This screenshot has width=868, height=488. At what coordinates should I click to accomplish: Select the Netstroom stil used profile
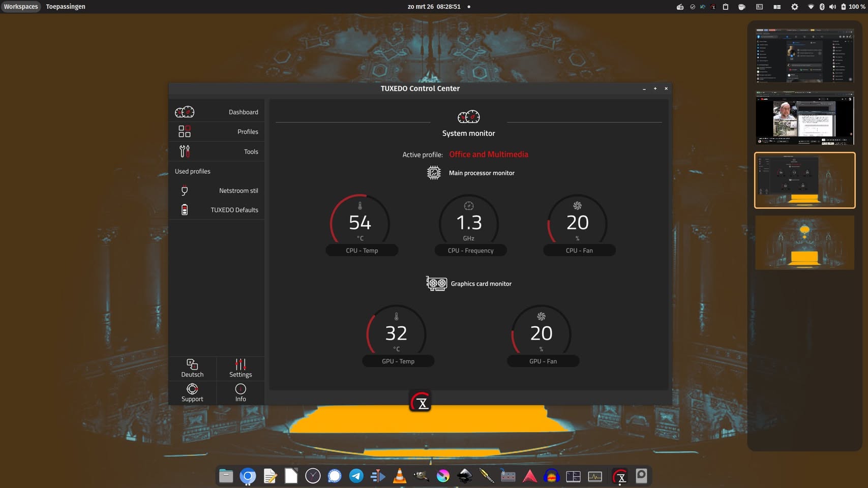[x=217, y=191]
